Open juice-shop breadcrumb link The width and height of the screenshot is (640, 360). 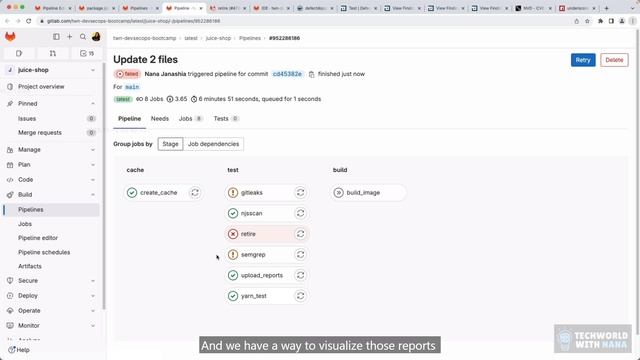(x=218, y=38)
